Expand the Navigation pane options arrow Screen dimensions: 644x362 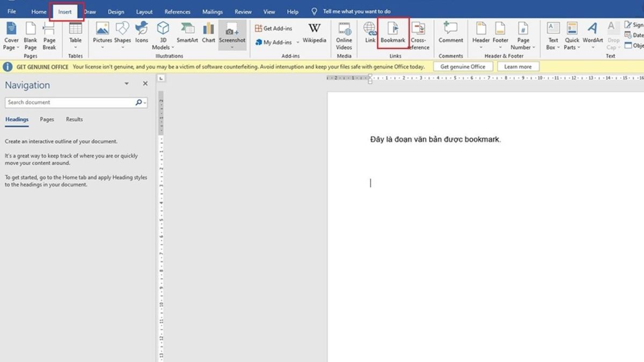127,84
